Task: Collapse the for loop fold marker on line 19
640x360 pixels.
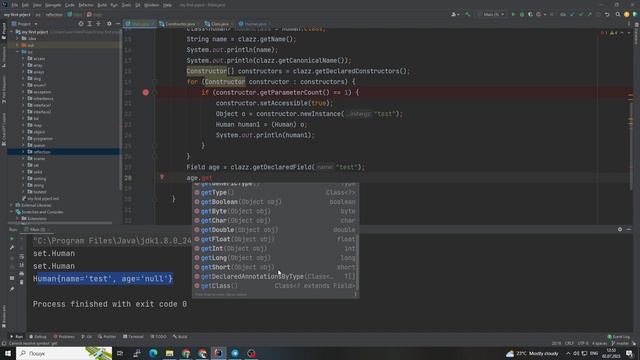Action: click(155, 82)
